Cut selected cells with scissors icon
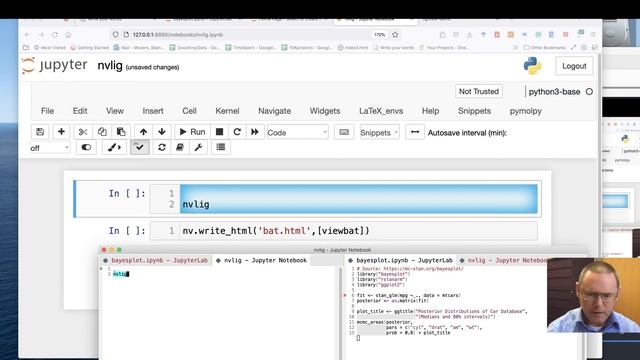This screenshot has height=360, width=640. [x=83, y=132]
